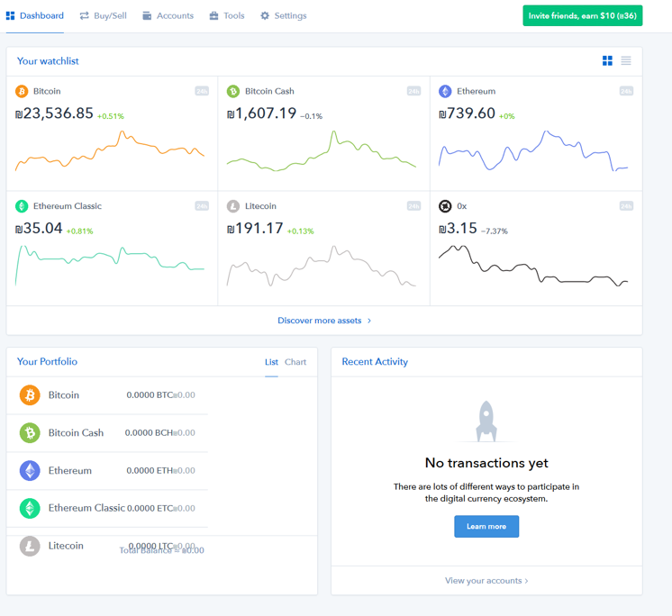Select Chart view in Your Portfolio
The height and width of the screenshot is (616, 672).
295,362
